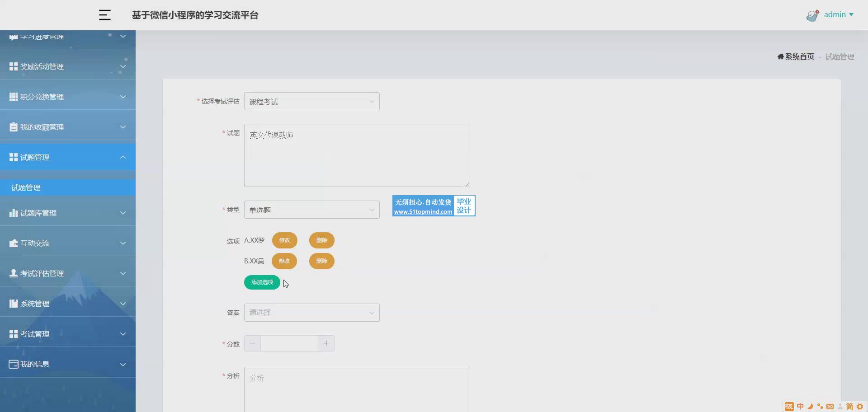The height and width of the screenshot is (412, 868).
Task: Increase 分数 with the plus button
Action: pos(326,343)
